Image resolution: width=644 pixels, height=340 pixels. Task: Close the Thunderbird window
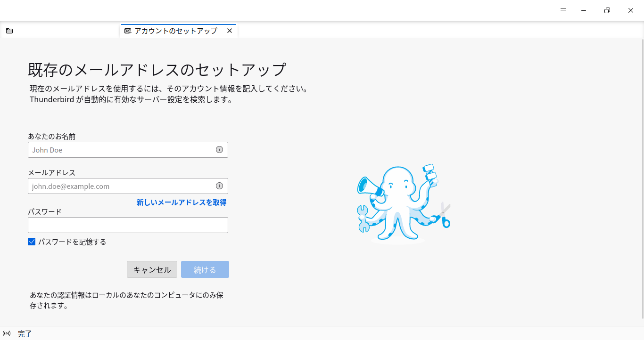point(631,10)
